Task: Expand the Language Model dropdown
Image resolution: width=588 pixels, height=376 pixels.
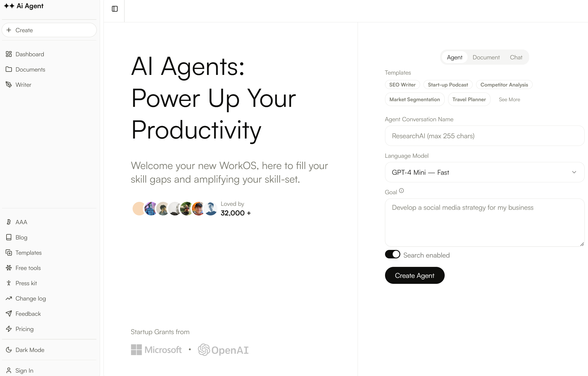Action: [x=483, y=172]
